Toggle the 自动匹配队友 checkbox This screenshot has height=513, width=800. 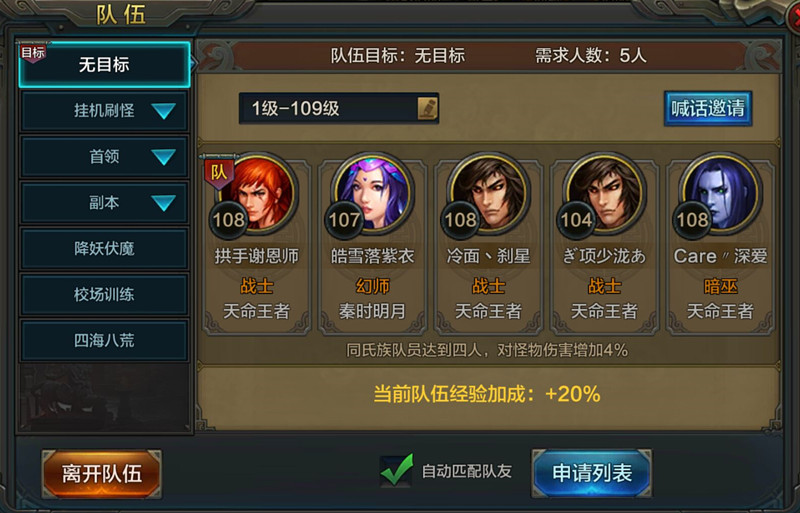click(396, 470)
